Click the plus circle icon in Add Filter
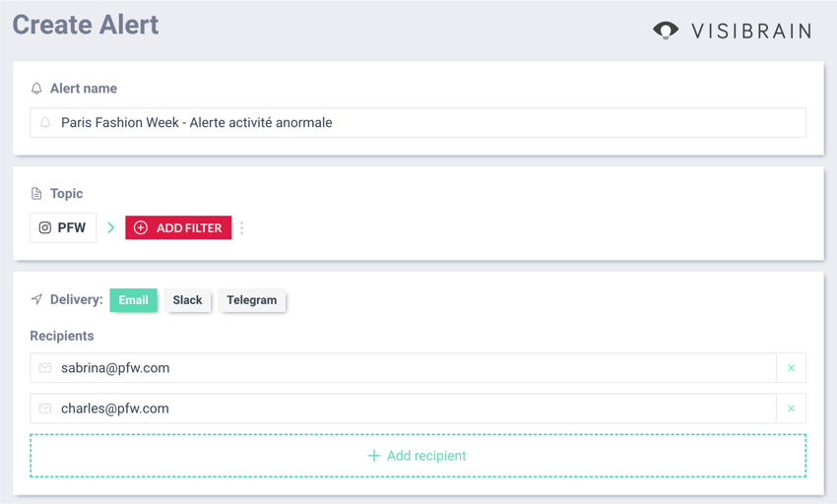The height and width of the screenshot is (504, 837). [141, 228]
